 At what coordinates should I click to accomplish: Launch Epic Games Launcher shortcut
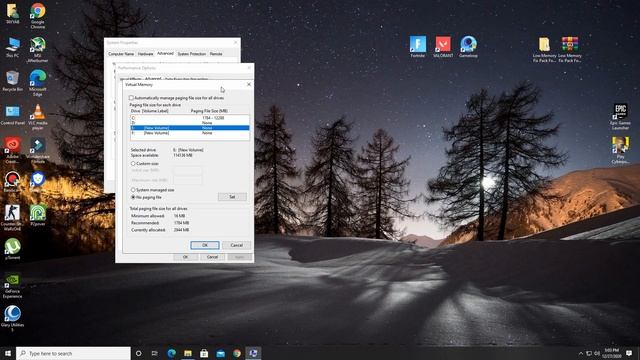click(620, 117)
